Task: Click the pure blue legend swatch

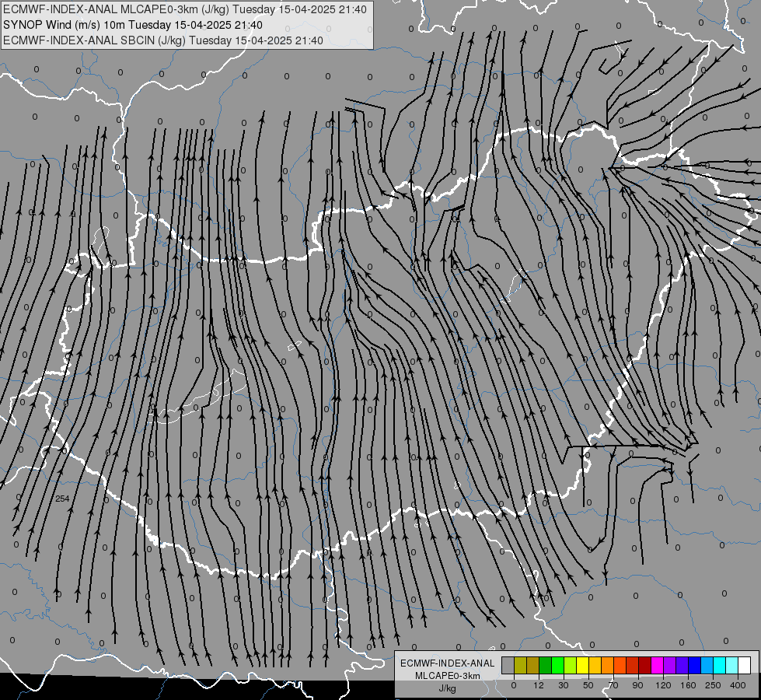Action: tap(695, 665)
